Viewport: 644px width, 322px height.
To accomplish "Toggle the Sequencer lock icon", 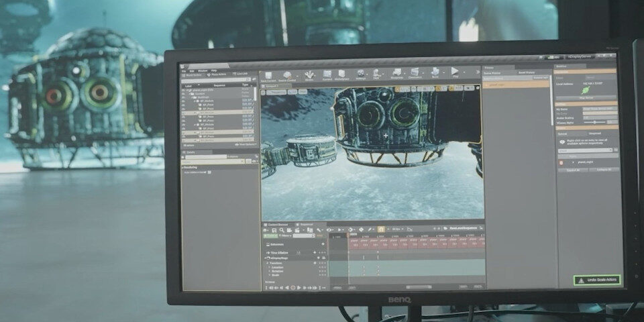I will click(481, 228).
